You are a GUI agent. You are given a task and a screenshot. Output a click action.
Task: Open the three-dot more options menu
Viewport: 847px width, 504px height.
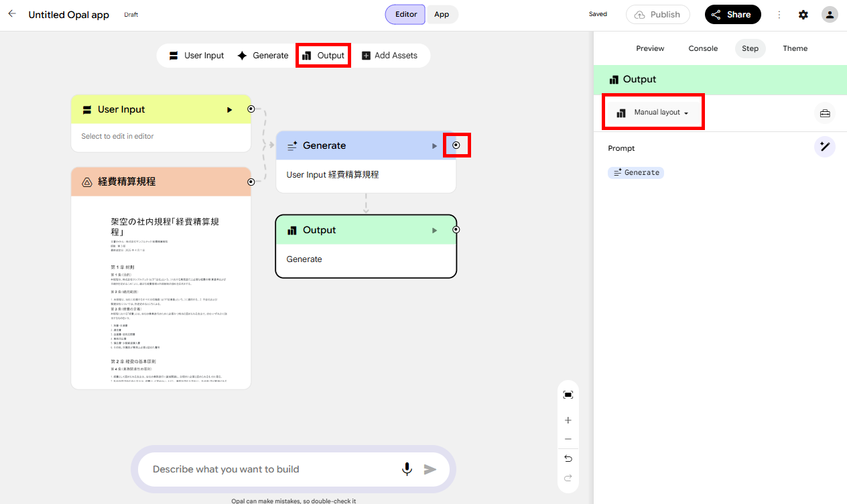(779, 15)
